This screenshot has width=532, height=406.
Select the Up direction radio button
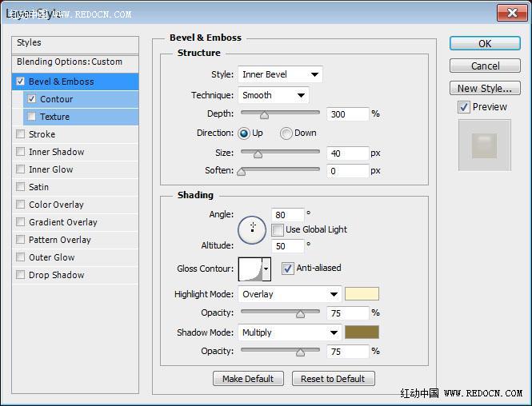[244, 133]
